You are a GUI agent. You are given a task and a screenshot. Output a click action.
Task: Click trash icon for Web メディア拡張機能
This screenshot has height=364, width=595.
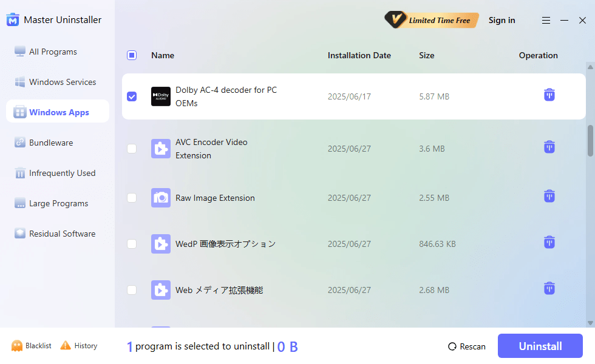(x=549, y=288)
